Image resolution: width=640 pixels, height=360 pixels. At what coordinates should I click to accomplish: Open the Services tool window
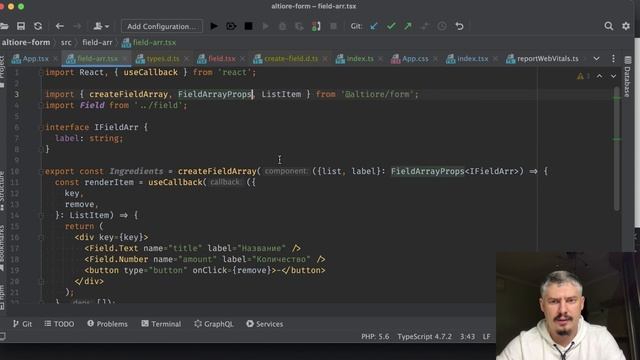click(x=265, y=324)
